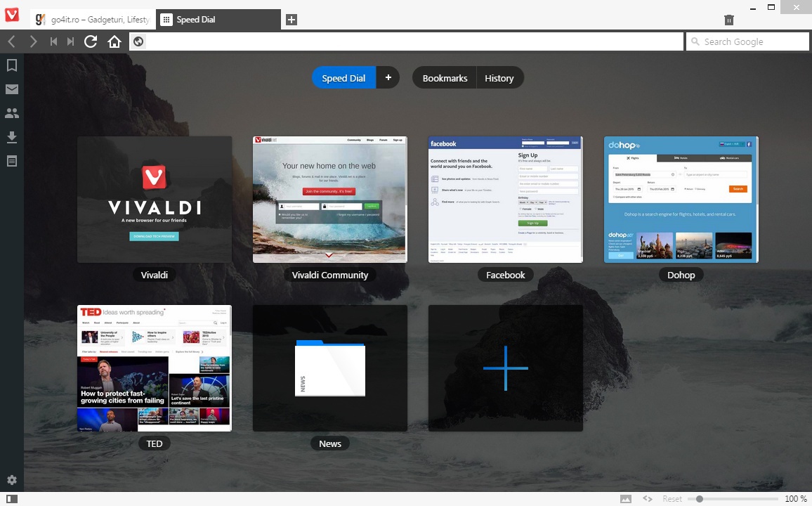Open the News folder tile

point(330,368)
